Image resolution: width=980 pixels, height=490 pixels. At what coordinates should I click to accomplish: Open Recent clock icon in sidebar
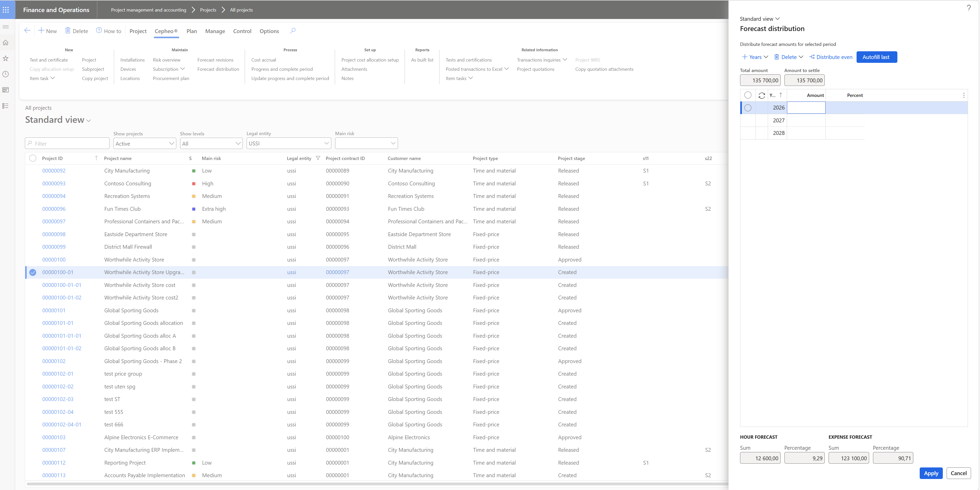(6, 74)
